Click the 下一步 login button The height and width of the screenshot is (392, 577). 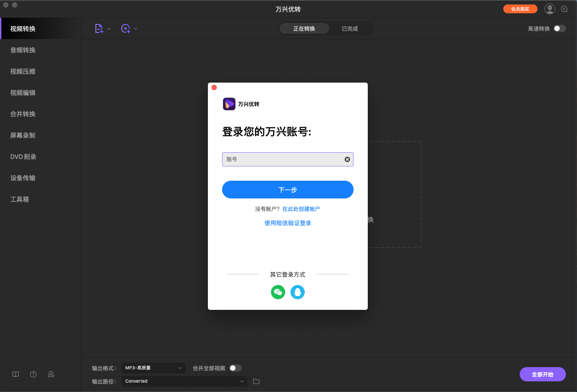tap(287, 190)
